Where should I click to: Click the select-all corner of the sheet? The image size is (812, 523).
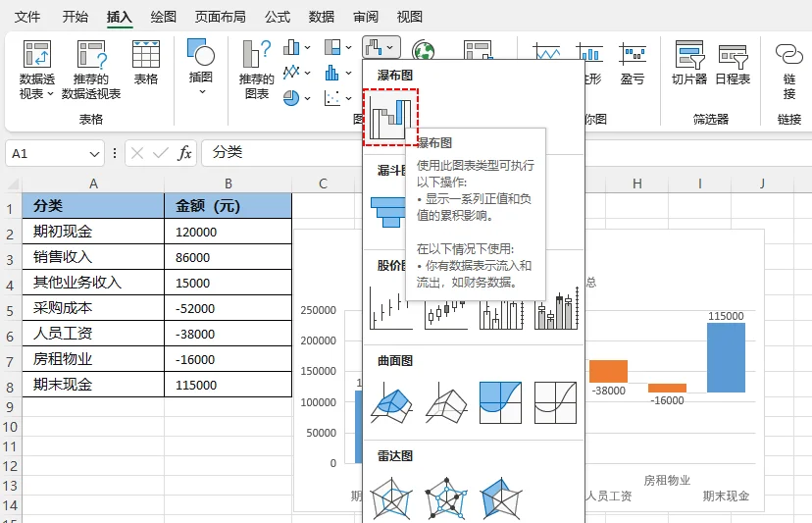(x=12, y=183)
